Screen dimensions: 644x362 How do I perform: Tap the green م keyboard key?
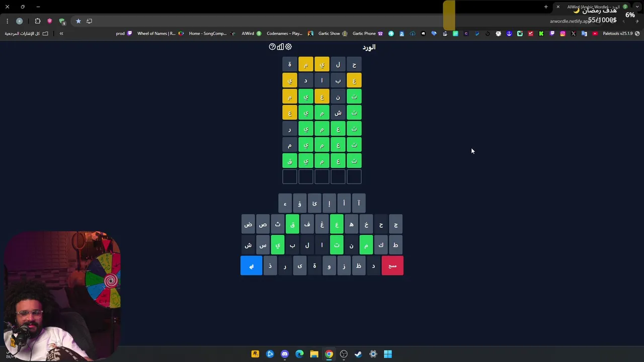click(x=366, y=245)
